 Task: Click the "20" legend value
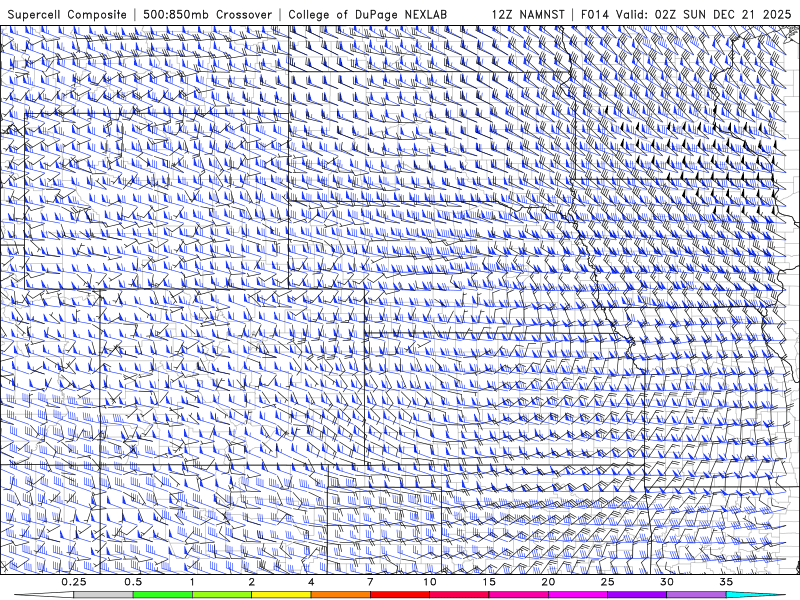(548, 582)
